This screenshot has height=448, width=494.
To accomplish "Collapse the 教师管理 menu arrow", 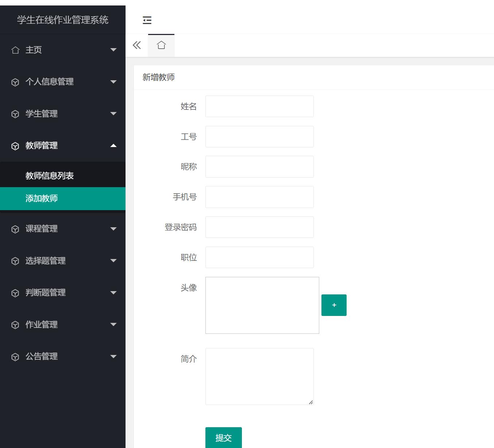I will 113,146.
